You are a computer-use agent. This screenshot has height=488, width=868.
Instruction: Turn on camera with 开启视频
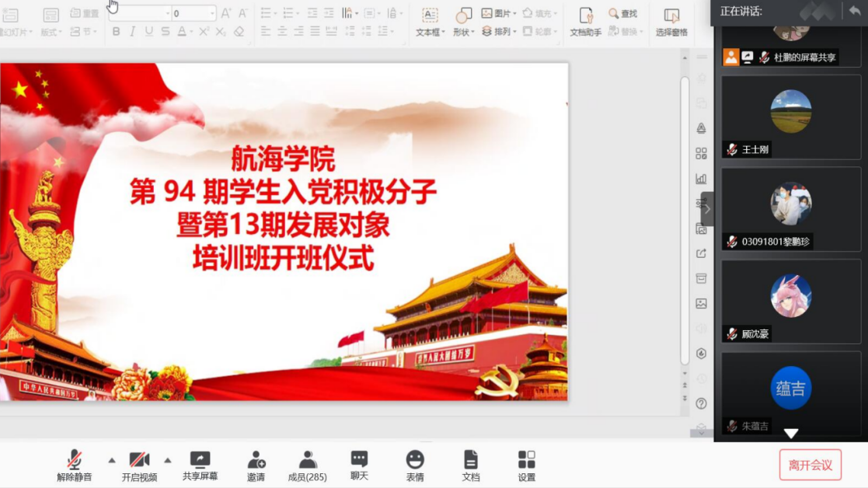click(139, 465)
